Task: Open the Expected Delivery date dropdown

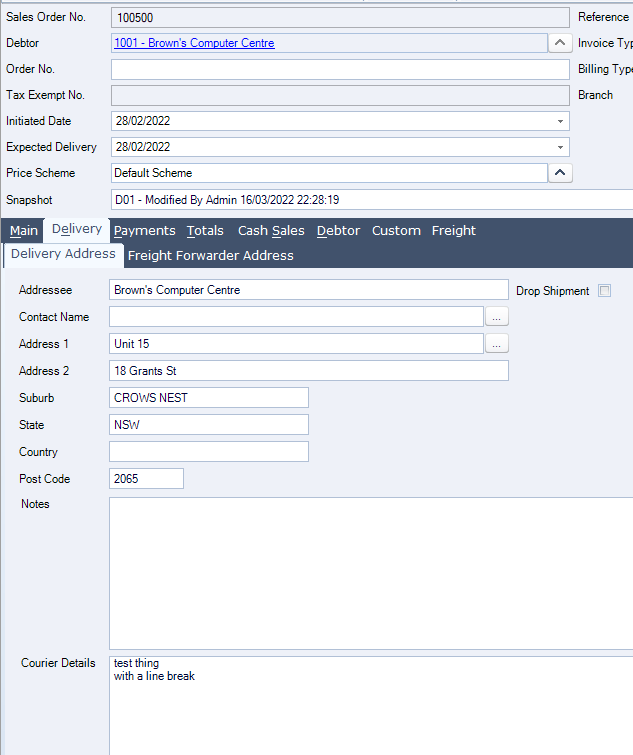Action: coord(560,147)
